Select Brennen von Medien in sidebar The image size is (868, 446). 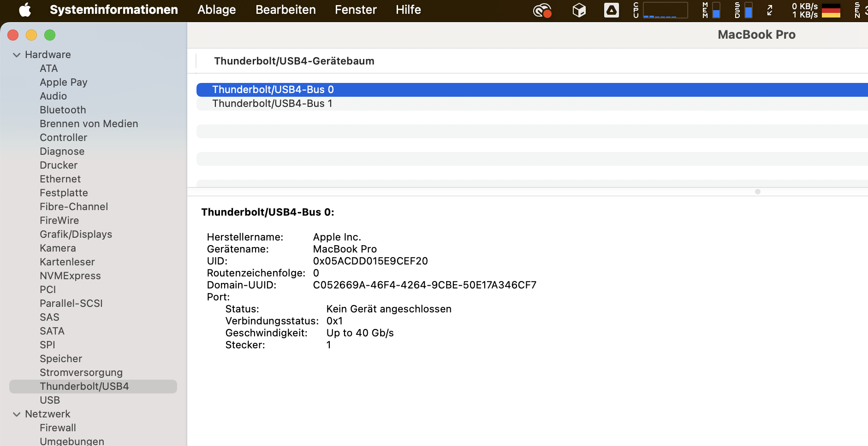[89, 123]
